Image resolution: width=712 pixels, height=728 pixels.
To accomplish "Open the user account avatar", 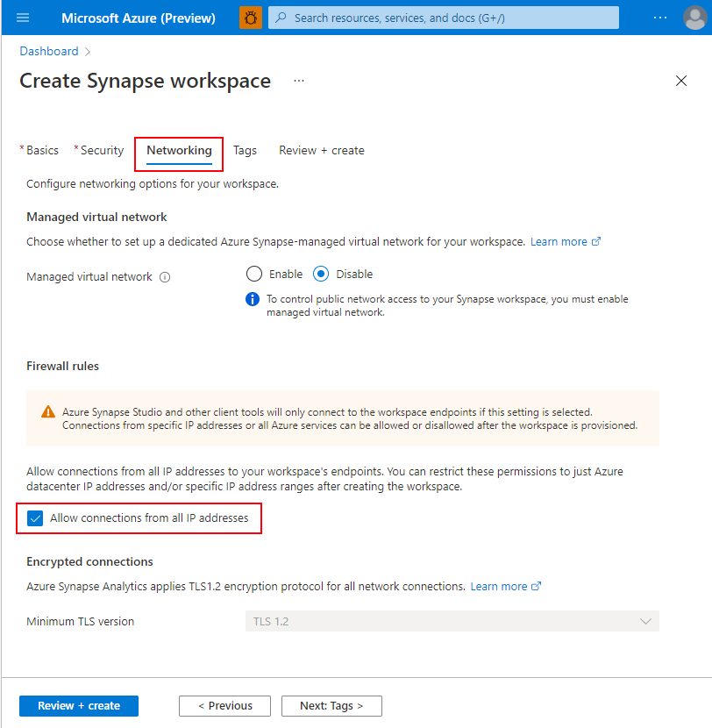I will (694, 18).
